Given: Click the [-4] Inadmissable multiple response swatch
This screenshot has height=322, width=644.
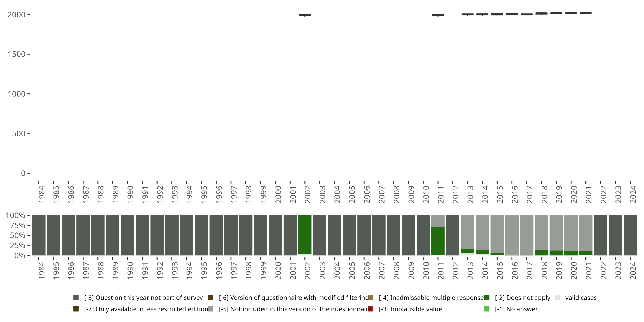Looking at the screenshot, I should tap(371, 298).
